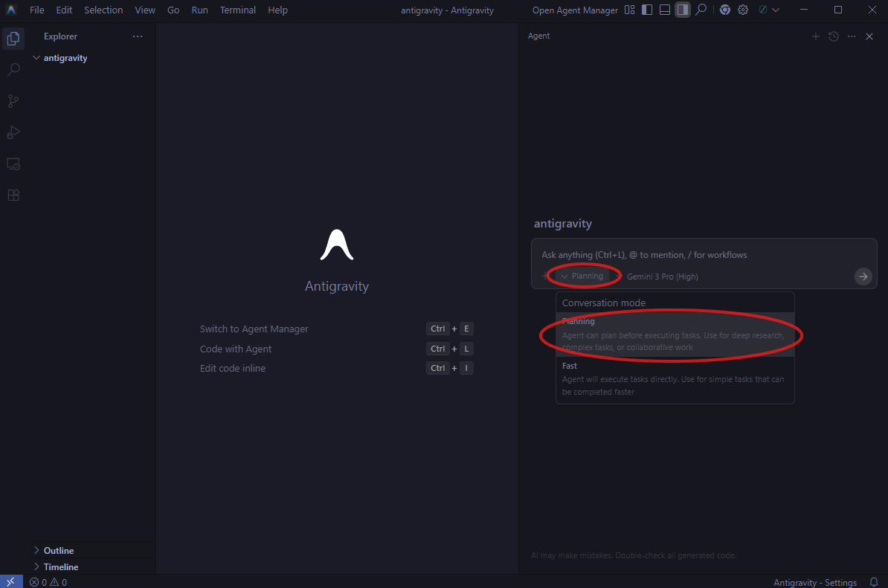Viewport: 888px width, 588px height.
Task: Open the Search view in activity bar
Action: pyautogui.click(x=13, y=70)
